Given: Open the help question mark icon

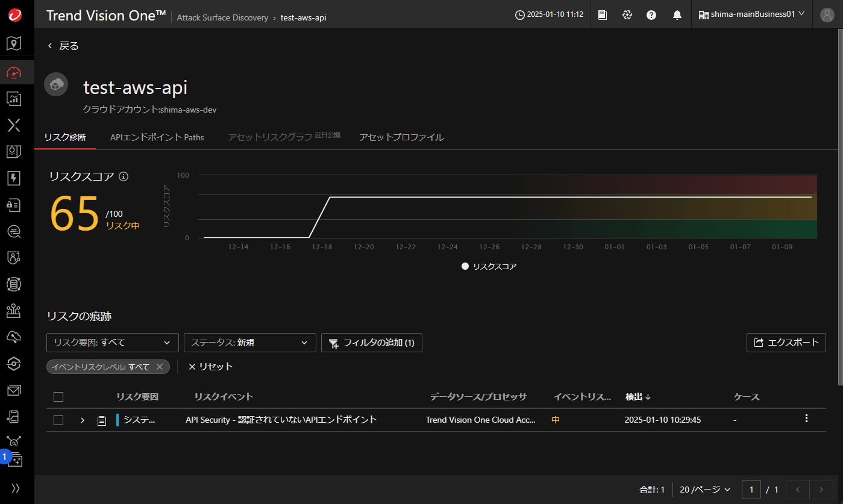Looking at the screenshot, I should pyautogui.click(x=651, y=15).
